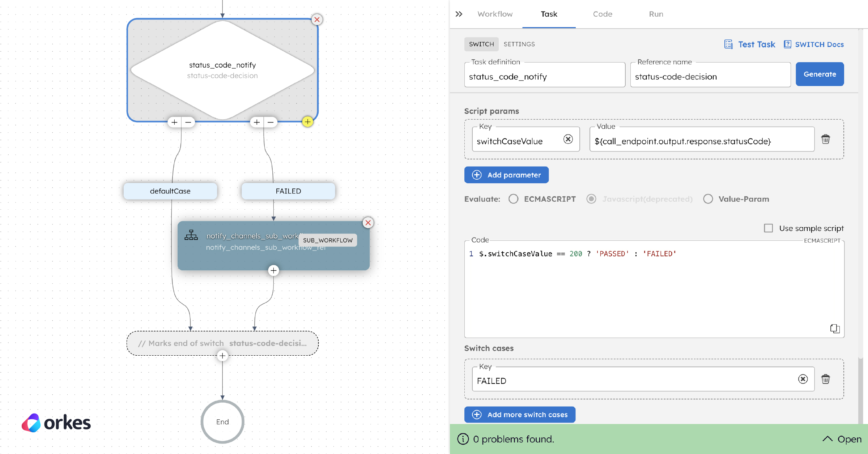
Task: Collapse the task panel via double-chevron icon
Action: pos(459,14)
